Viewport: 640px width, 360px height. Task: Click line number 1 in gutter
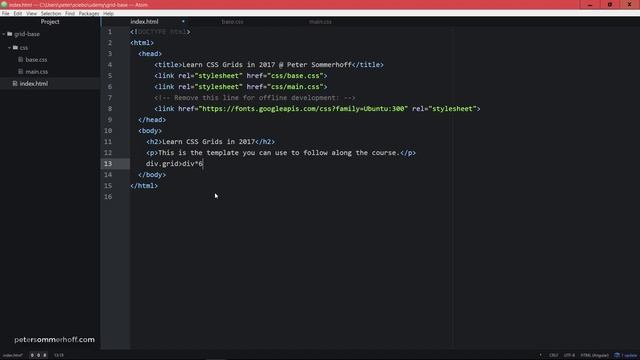click(x=110, y=32)
